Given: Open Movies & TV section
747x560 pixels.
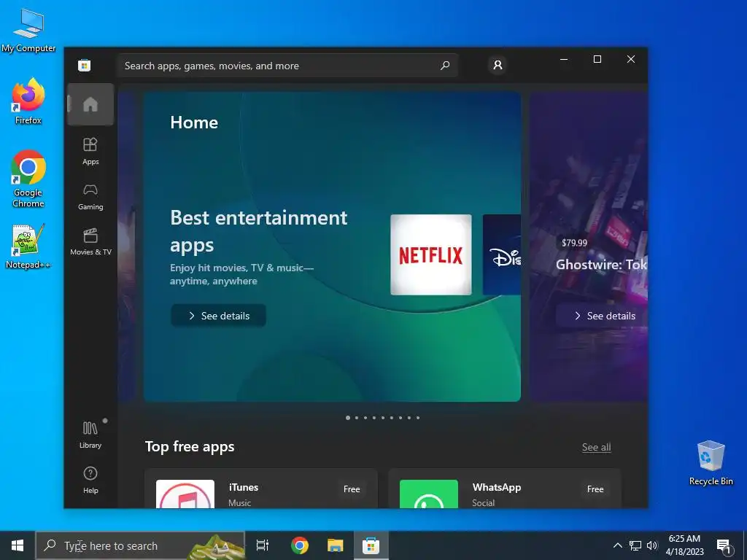Looking at the screenshot, I should click(x=90, y=242).
